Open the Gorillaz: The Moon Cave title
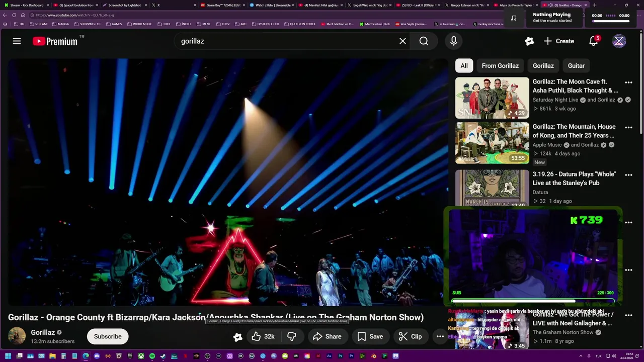 (575, 86)
